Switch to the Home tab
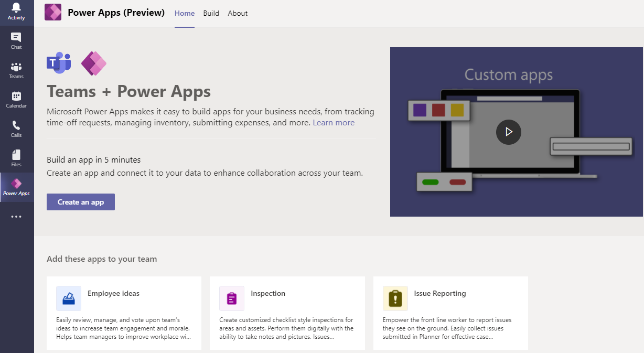Screen dimensions: 644x353 click(x=185, y=13)
